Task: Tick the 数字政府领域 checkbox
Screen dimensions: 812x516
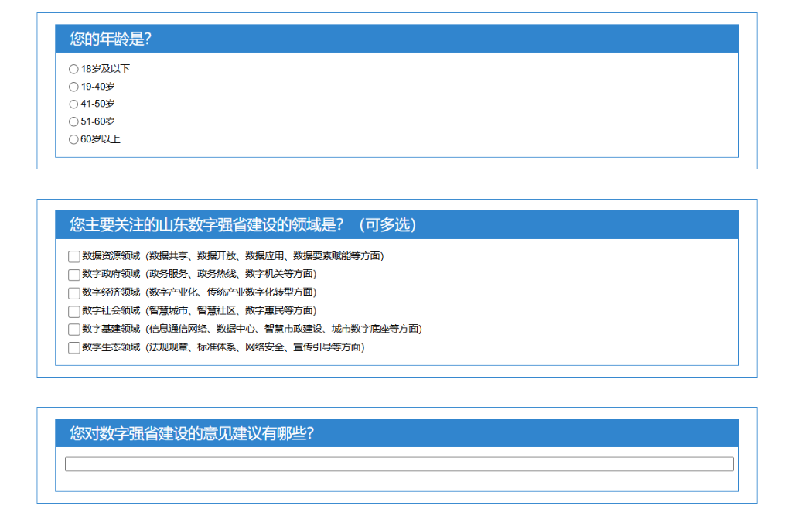Action: pos(74,275)
